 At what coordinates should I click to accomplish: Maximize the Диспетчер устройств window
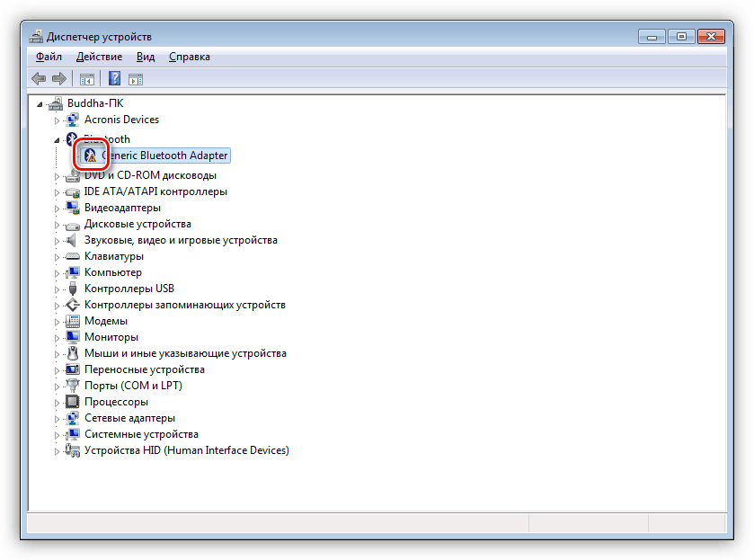coord(681,37)
